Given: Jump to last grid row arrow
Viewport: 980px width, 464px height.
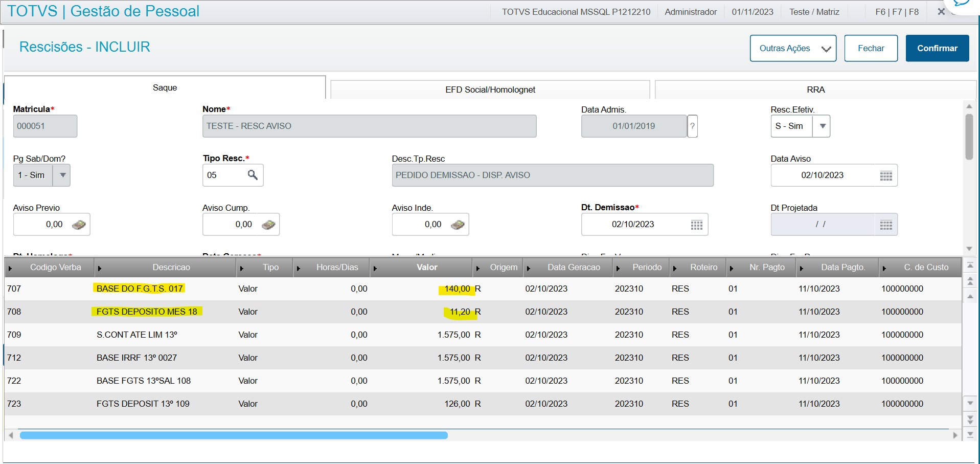Looking at the screenshot, I should tap(970, 434).
